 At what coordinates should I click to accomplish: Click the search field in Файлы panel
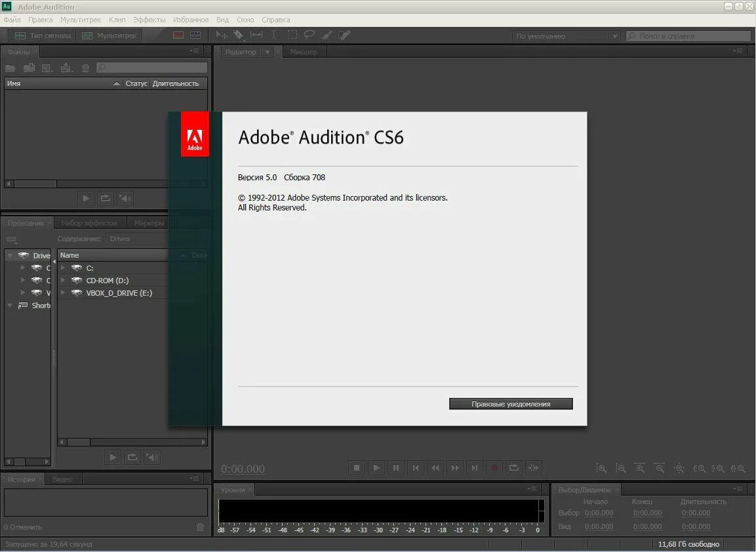coord(152,68)
